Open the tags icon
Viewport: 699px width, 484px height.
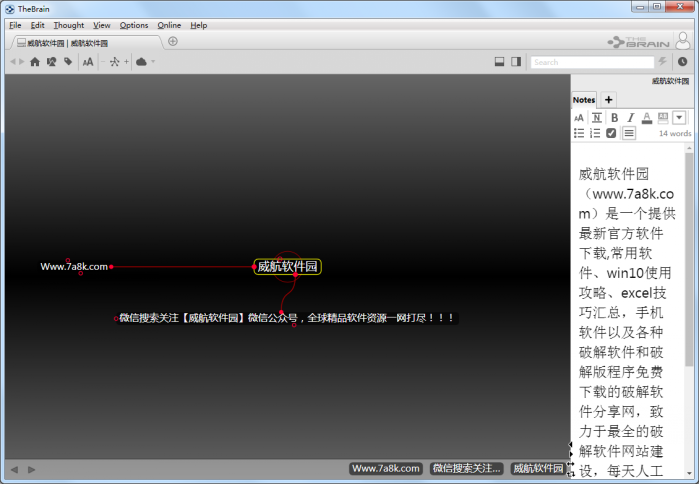(x=68, y=62)
